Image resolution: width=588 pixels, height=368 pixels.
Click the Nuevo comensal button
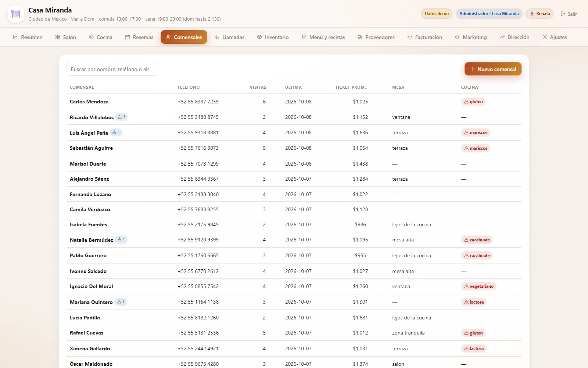pyautogui.click(x=493, y=69)
